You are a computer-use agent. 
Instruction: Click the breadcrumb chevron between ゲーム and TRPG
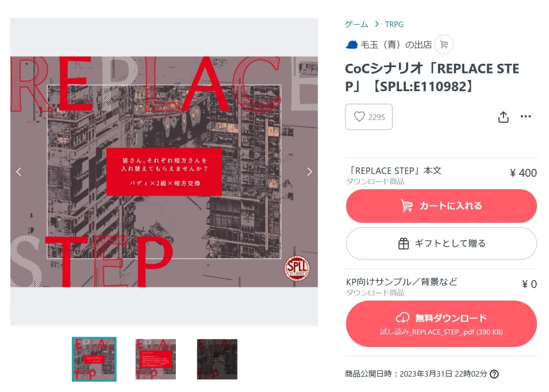[377, 24]
